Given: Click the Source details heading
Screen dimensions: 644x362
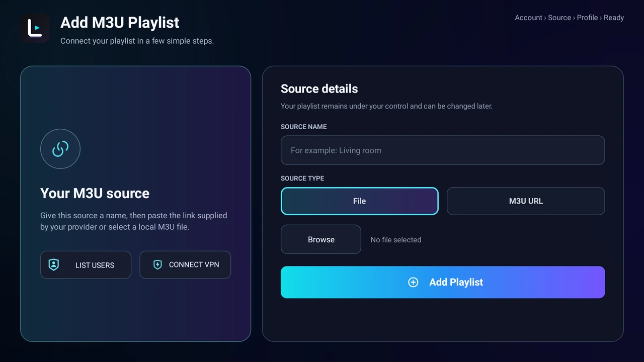Looking at the screenshot, I should pyautogui.click(x=319, y=89).
